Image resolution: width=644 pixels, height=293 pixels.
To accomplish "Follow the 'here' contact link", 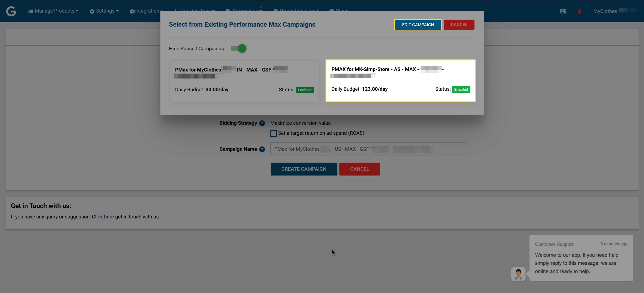I will coord(109,217).
